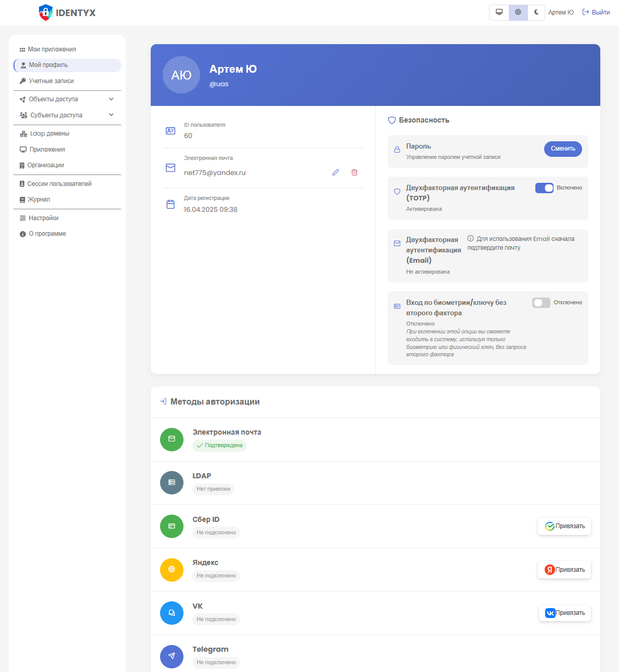Click "Привязать" next to Сбер ID
Screen dimensions: 619x672
pos(564,526)
